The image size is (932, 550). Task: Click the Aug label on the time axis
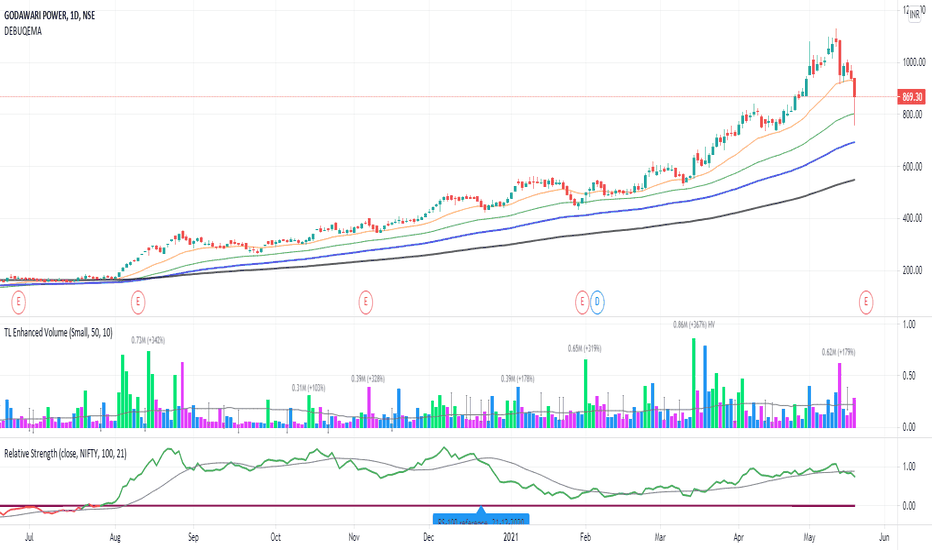point(115,538)
